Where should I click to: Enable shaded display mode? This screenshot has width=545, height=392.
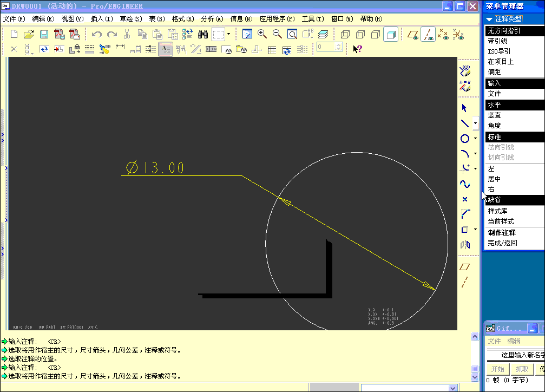391,34
